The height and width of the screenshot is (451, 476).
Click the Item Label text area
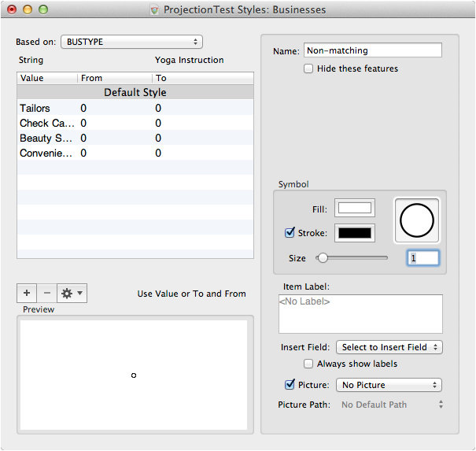pos(360,314)
